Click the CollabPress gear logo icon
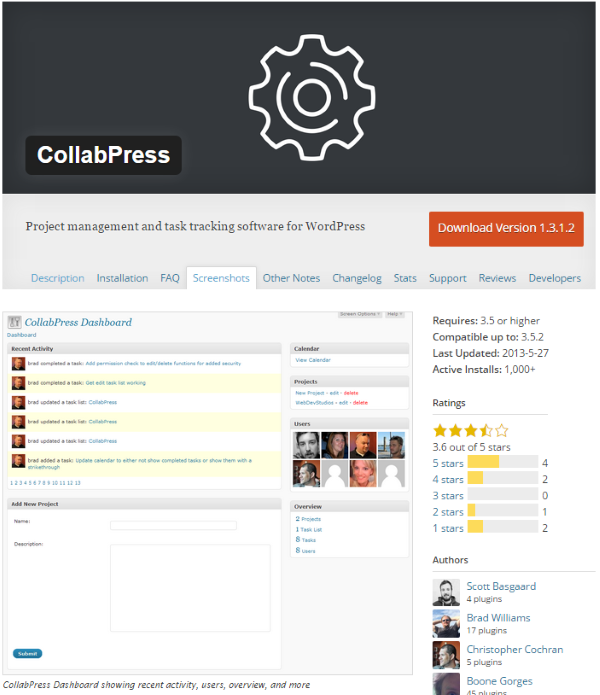Viewport: 600px width, 695px height. 312,97
